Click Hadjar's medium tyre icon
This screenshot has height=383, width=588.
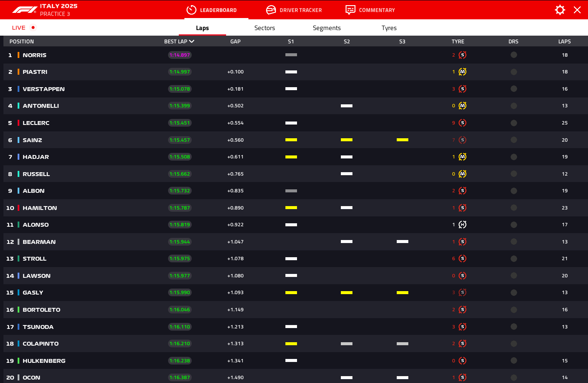[x=462, y=157]
